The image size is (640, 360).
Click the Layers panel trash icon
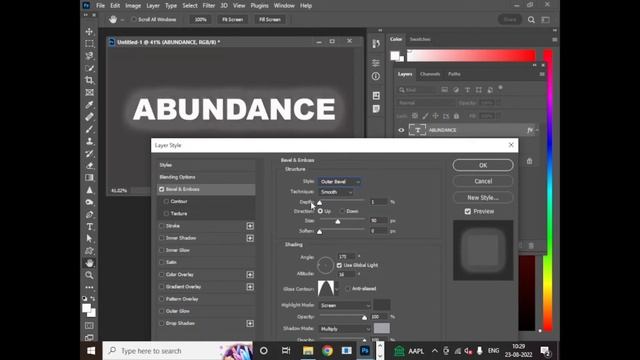[531, 246]
